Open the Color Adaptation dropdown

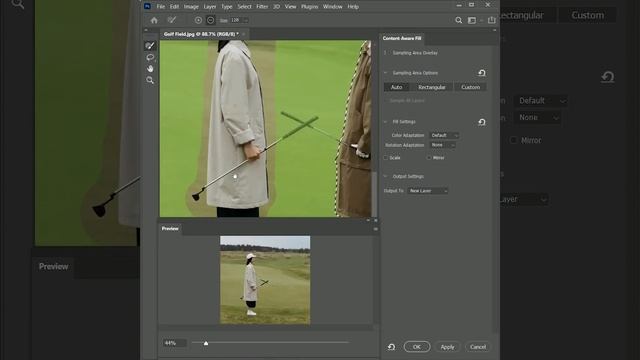coord(444,135)
